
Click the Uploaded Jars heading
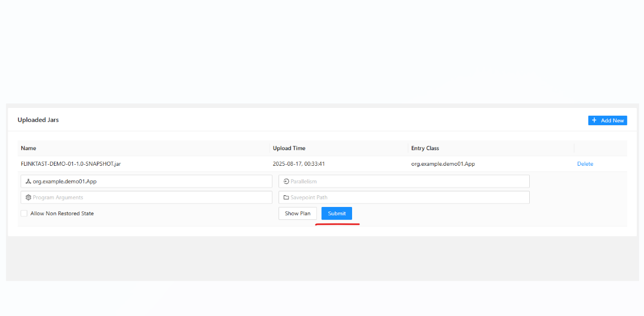click(38, 120)
